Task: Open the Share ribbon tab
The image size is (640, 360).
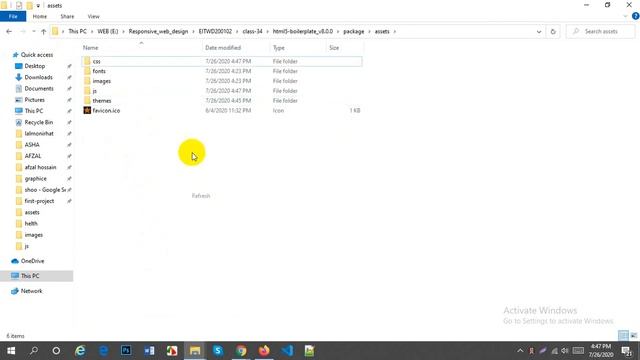Action: 67,16
